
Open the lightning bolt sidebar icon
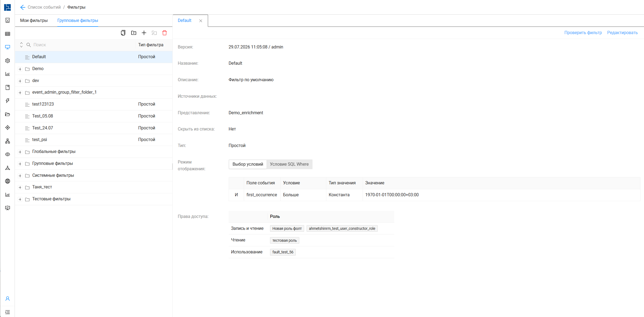pos(8,101)
